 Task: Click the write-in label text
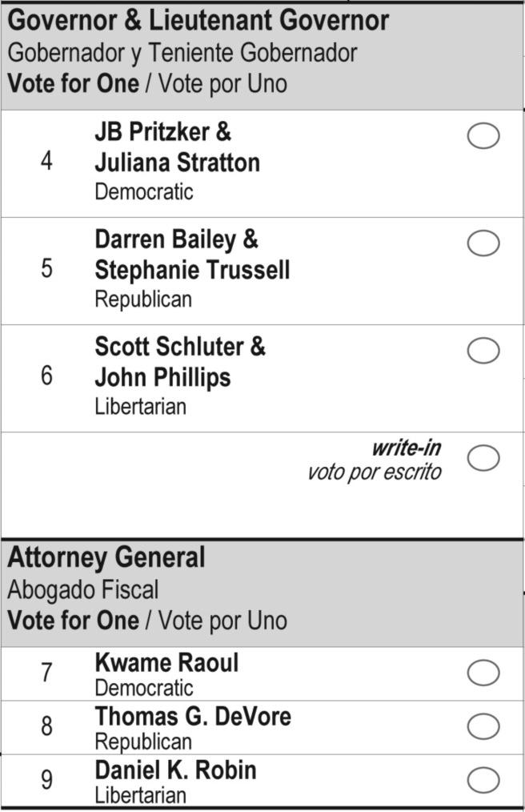[x=406, y=448]
